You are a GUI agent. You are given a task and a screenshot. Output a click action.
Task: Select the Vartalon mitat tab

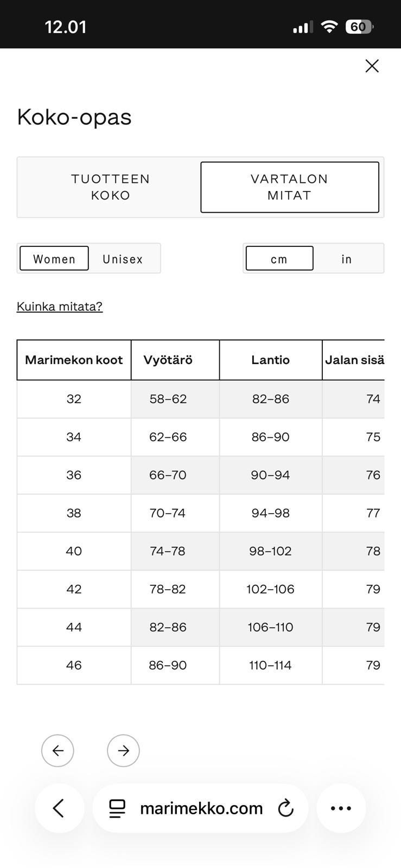290,187
